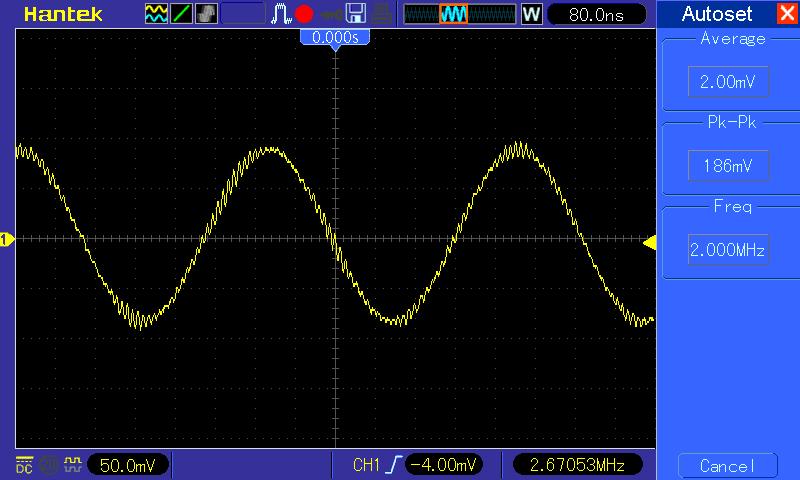Click the dimmed printer icon
Screen dimensions: 800x480
(x=382, y=14)
